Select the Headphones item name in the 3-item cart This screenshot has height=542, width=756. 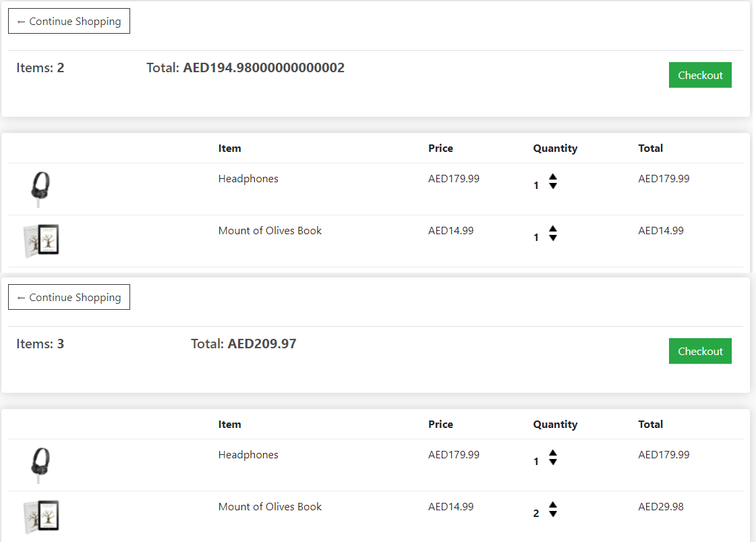[x=248, y=455]
